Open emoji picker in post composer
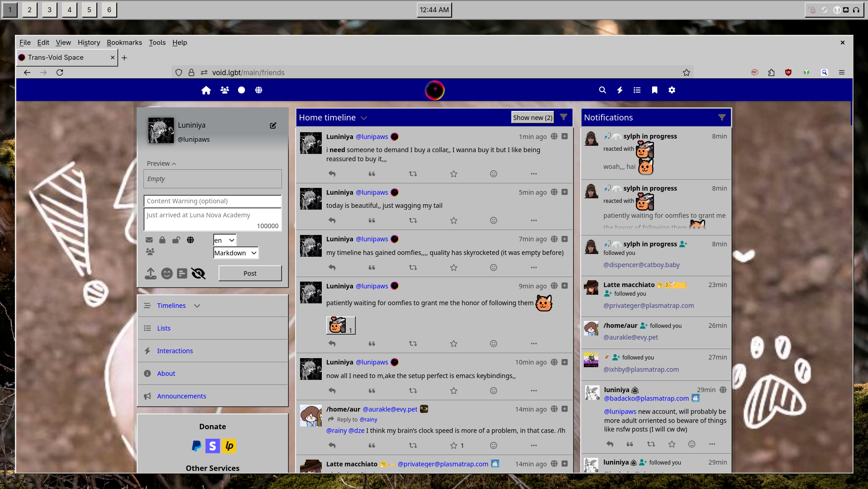Viewport: 868px width, 489px height. tap(167, 273)
